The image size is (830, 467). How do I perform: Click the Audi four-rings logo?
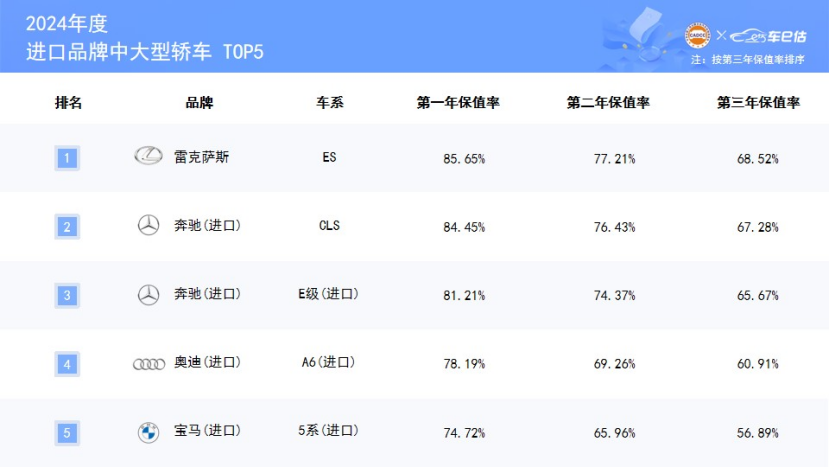pos(149,364)
